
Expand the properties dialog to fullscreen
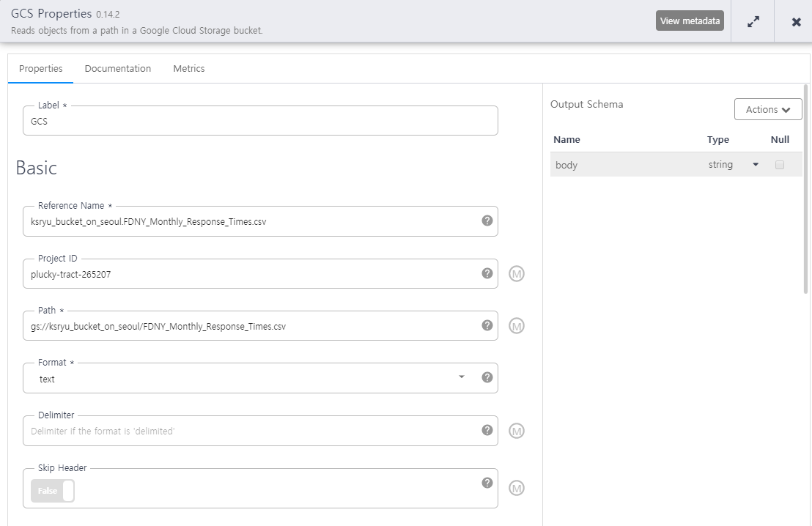(x=753, y=21)
